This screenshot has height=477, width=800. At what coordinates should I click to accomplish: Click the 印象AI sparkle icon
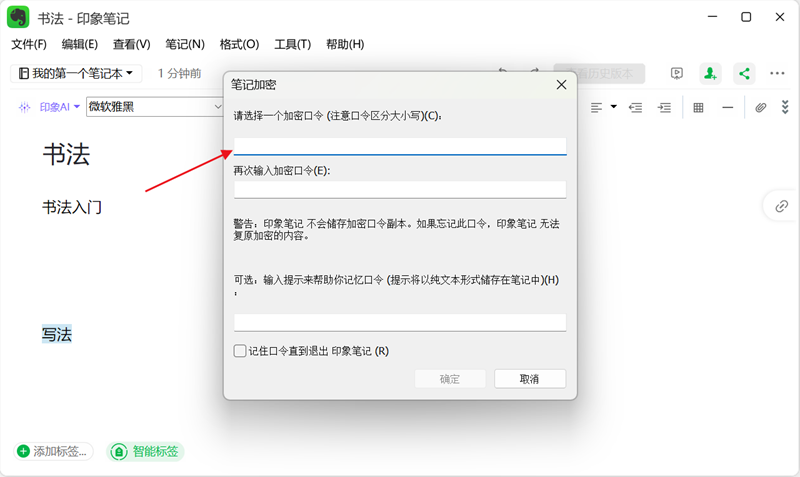point(24,107)
